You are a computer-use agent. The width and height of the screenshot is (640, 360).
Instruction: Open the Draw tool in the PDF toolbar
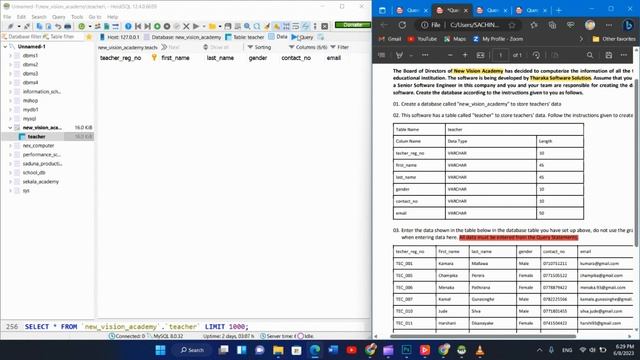tap(399, 55)
